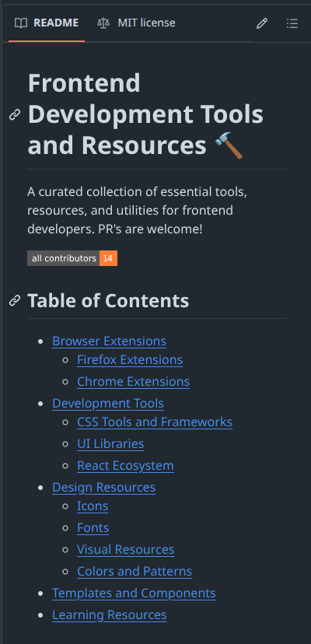Go to Chrome Extensions section
The height and width of the screenshot is (644, 311).
click(x=134, y=382)
